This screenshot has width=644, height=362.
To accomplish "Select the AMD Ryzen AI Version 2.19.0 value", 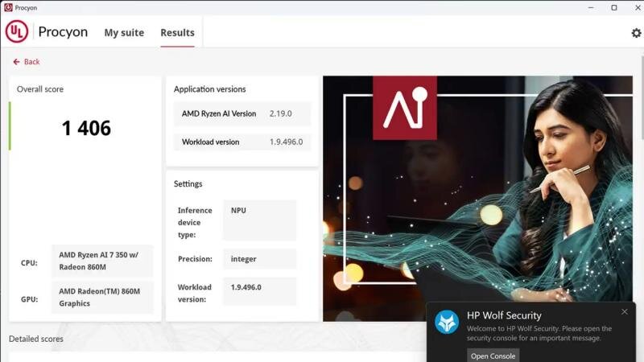I will pyautogui.click(x=282, y=113).
